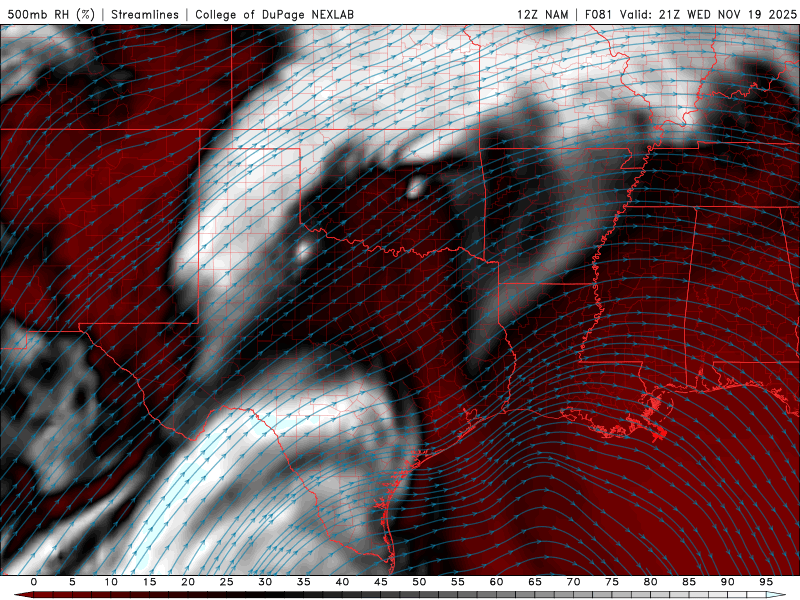Viewport: 800px width, 600px height.
Task: Click the colorbar value 95 label
Action: pos(766,582)
